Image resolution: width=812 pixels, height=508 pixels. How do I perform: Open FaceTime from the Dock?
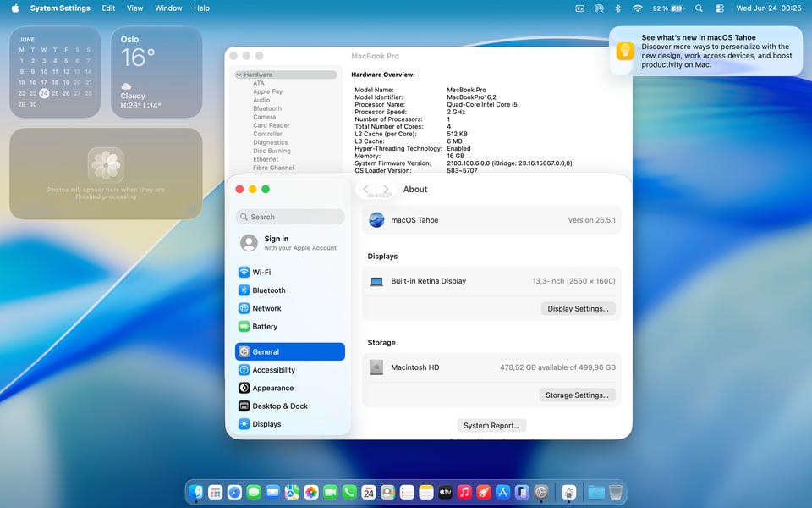[330, 492]
